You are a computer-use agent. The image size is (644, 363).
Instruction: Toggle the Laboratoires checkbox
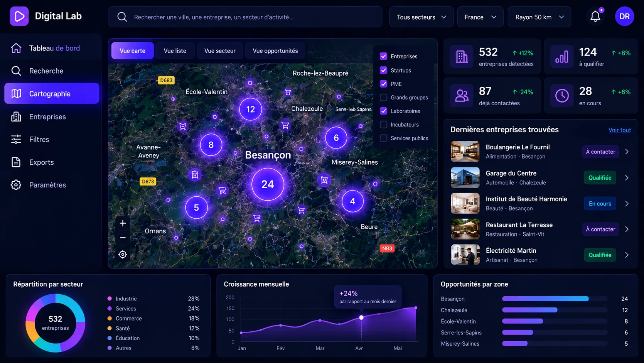pos(383,111)
